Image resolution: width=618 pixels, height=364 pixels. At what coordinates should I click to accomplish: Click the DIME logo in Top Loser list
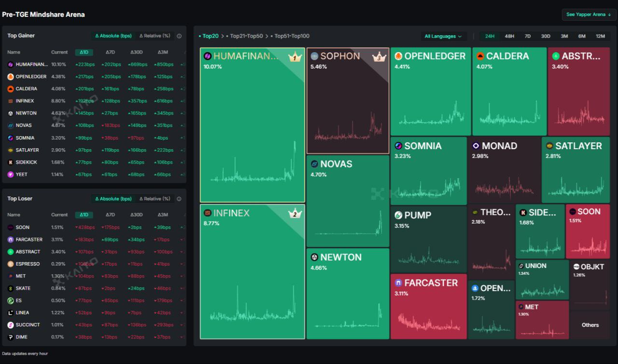click(x=11, y=337)
